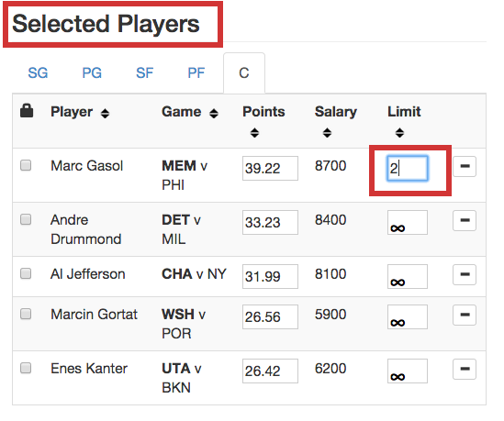
Task: Remove Al Jefferson with minus button
Action: (465, 274)
